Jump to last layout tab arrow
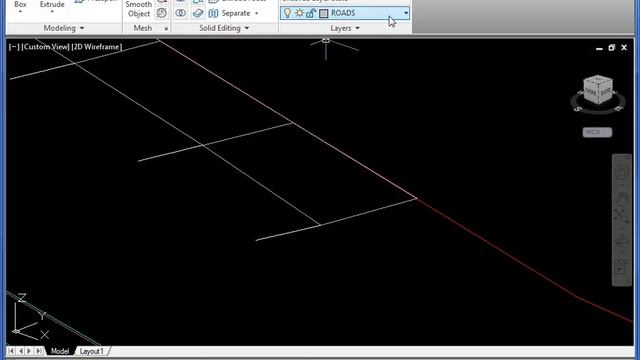 (39, 351)
